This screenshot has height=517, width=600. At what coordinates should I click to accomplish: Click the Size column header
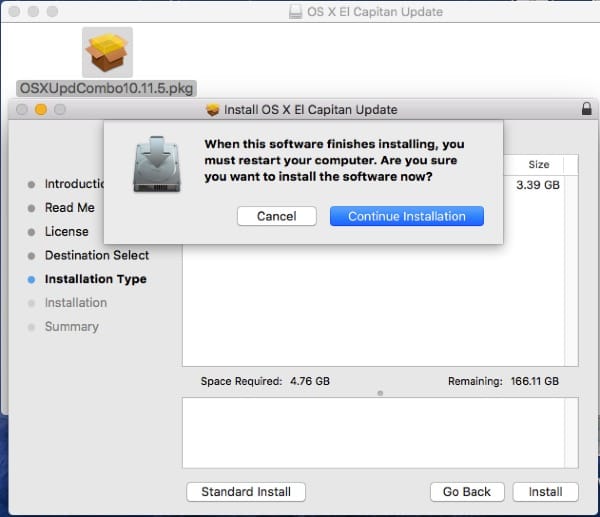[x=539, y=165]
